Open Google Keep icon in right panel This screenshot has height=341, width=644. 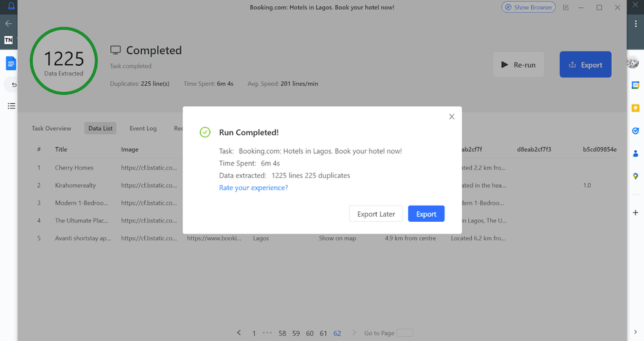click(636, 108)
